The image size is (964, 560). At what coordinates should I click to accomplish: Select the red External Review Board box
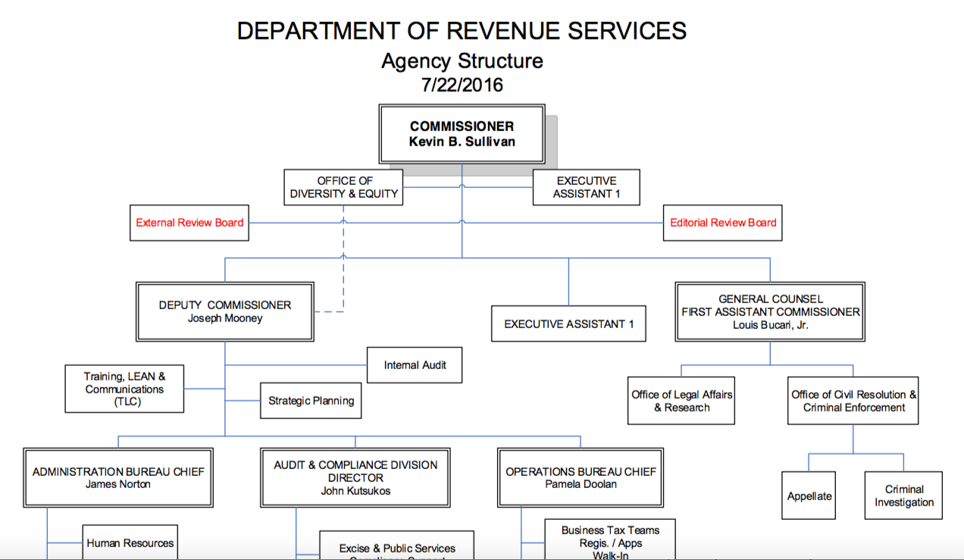point(189,223)
